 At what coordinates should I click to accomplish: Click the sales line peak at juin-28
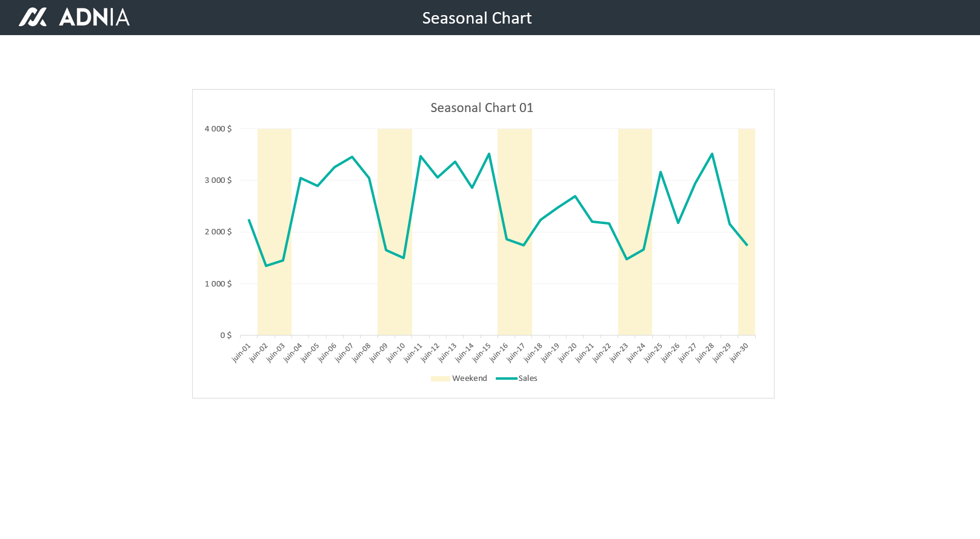pos(712,154)
